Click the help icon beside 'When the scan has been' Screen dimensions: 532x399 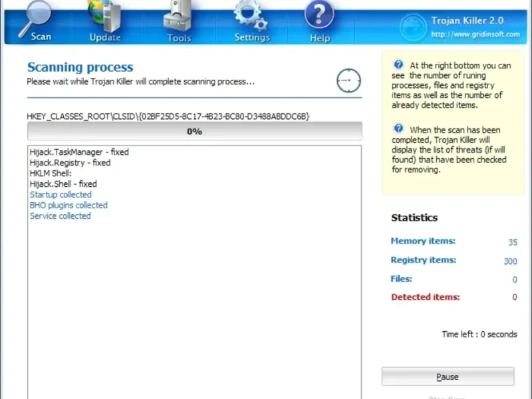398,128
